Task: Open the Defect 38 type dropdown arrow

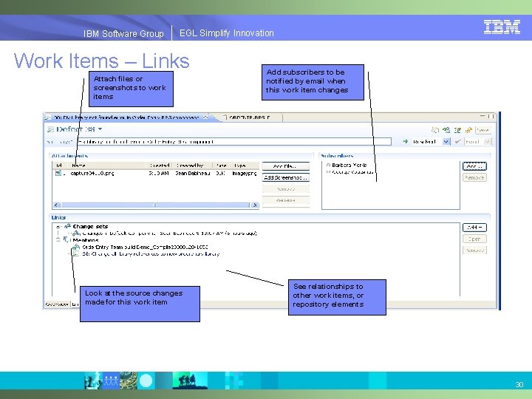Action: point(100,129)
